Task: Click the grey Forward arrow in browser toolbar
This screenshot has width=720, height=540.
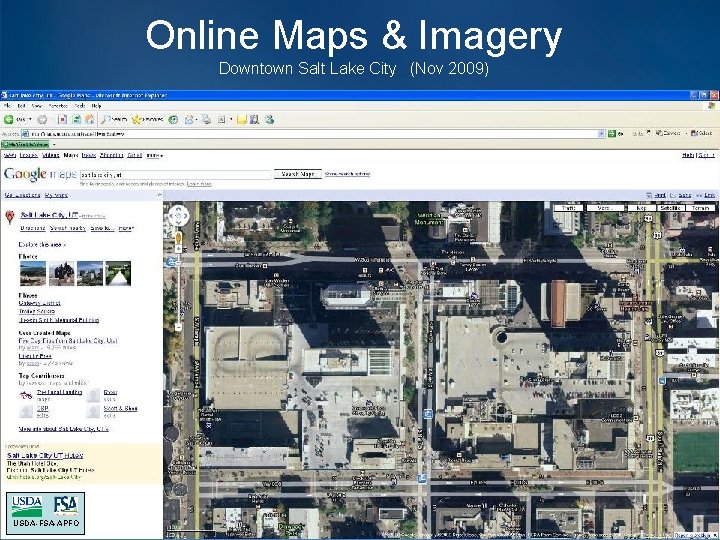Action: point(42,119)
